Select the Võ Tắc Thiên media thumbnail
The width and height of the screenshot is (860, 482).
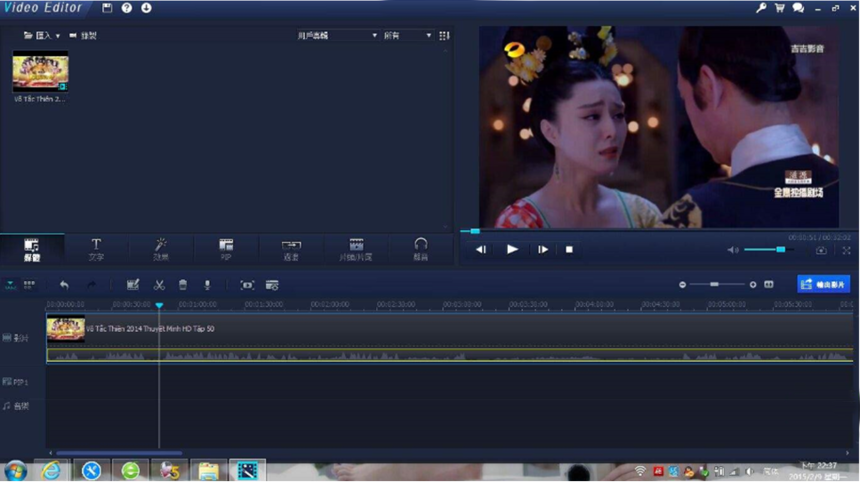(41, 71)
